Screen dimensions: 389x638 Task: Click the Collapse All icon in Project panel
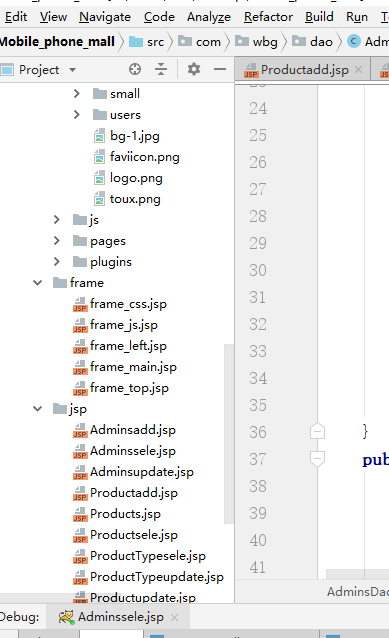(161, 70)
